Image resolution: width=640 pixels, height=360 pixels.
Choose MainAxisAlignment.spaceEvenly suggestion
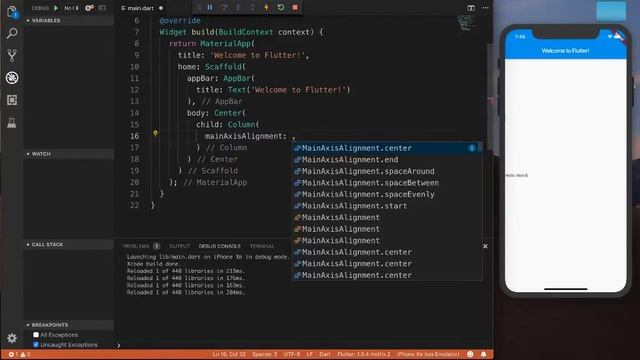click(386, 194)
